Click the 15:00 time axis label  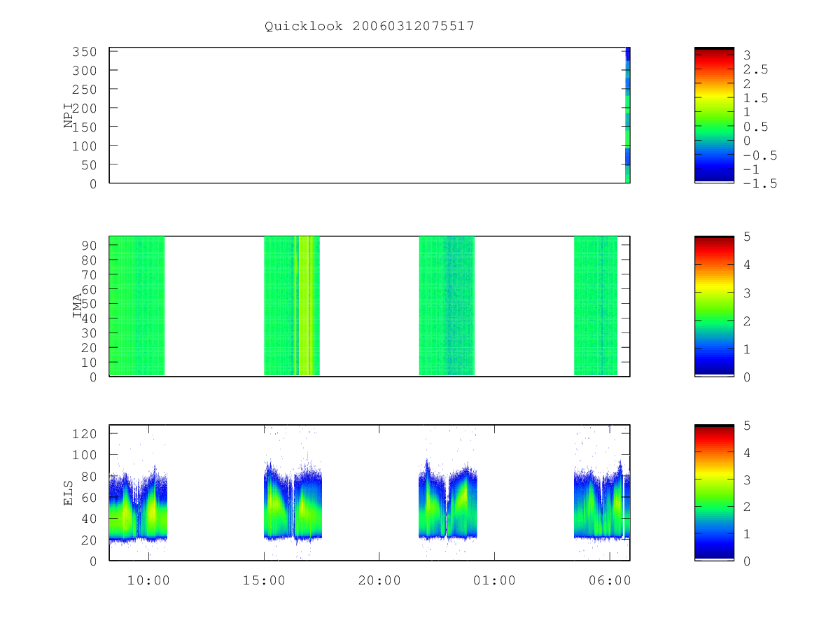(264, 580)
